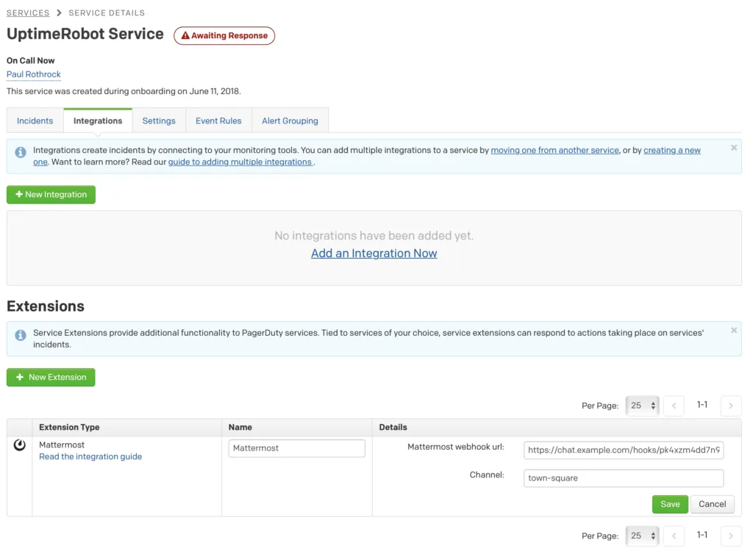Screen dimensions: 753x560
Task: Click the 1-1 page range below the table
Action: [x=702, y=535]
